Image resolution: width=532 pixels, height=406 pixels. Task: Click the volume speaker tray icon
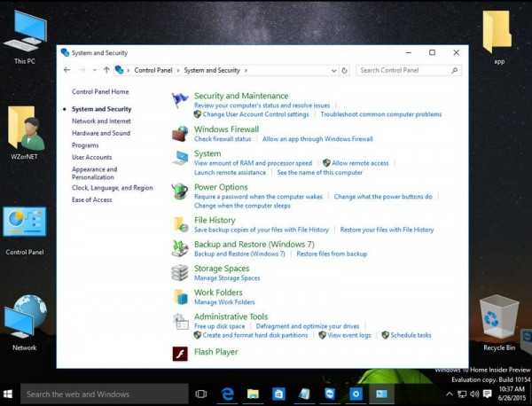pyautogui.click(x=474, y=394)
